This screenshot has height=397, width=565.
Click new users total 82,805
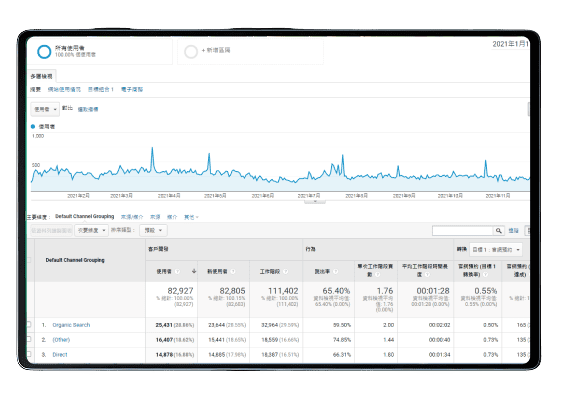click(232, 291)
